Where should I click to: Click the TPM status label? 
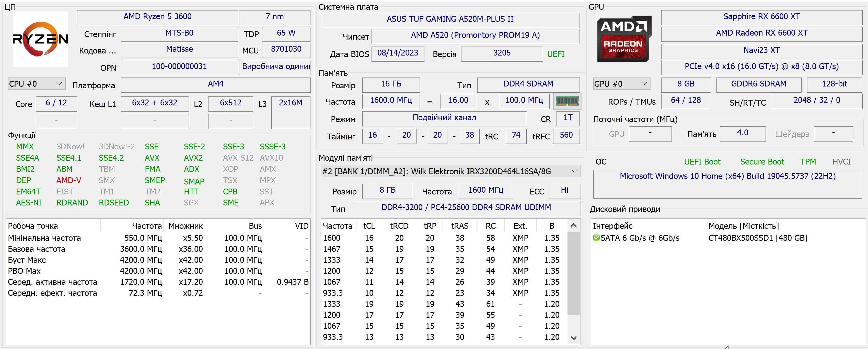pos(808,162)
